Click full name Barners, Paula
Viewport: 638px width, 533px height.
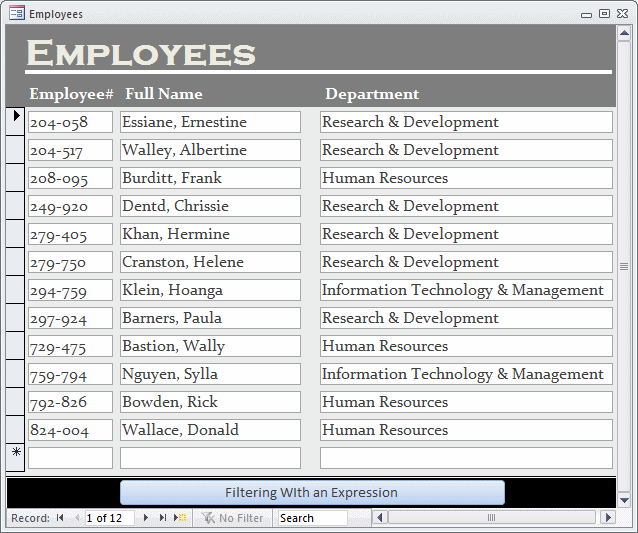210,318
